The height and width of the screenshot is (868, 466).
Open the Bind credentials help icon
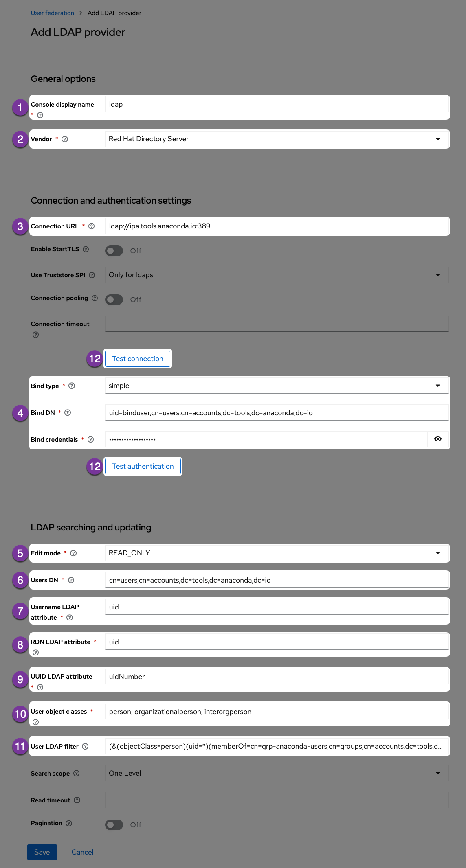pos(91,439)
